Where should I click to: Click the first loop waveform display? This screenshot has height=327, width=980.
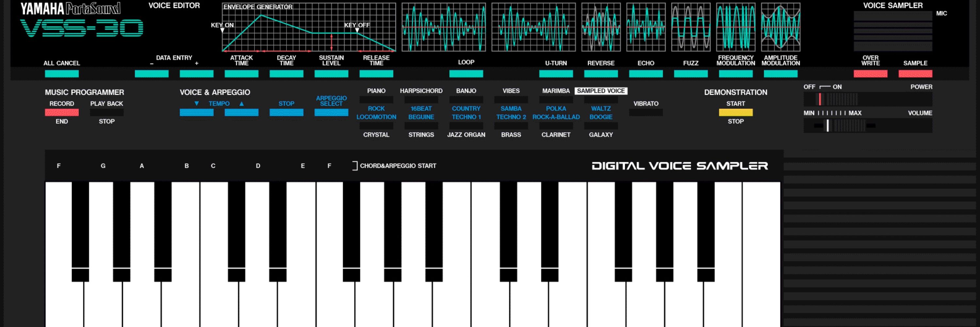[444, 27]
